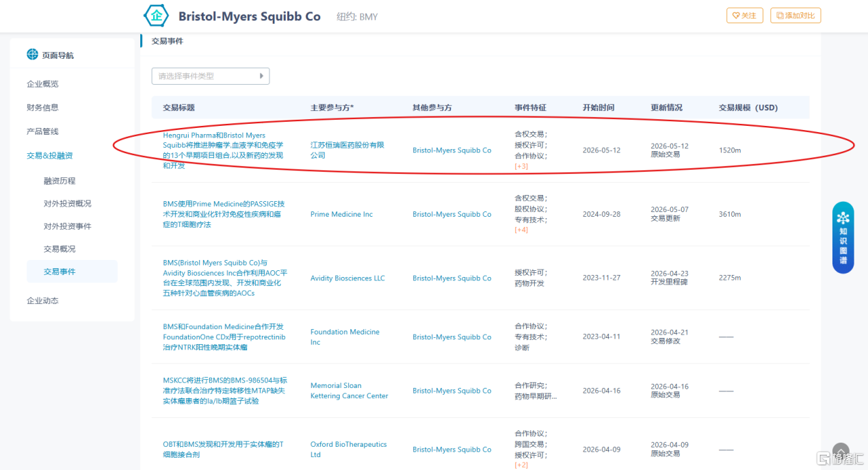Click the 添加对比 add-to-compare button
Viewport: 868px width, 470px height.
coord(795,16)
